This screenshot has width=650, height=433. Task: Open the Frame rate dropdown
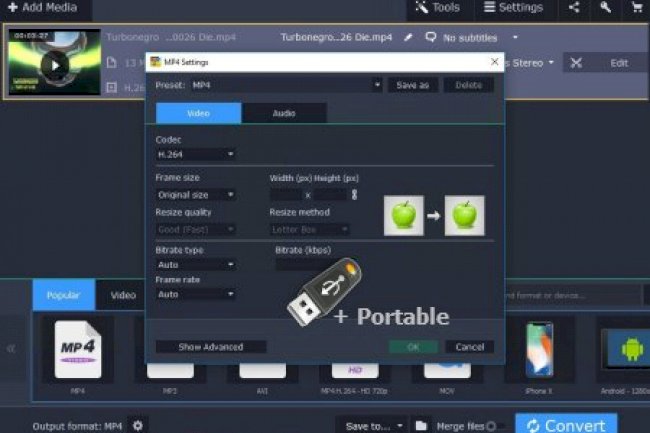tap(195, 294)
